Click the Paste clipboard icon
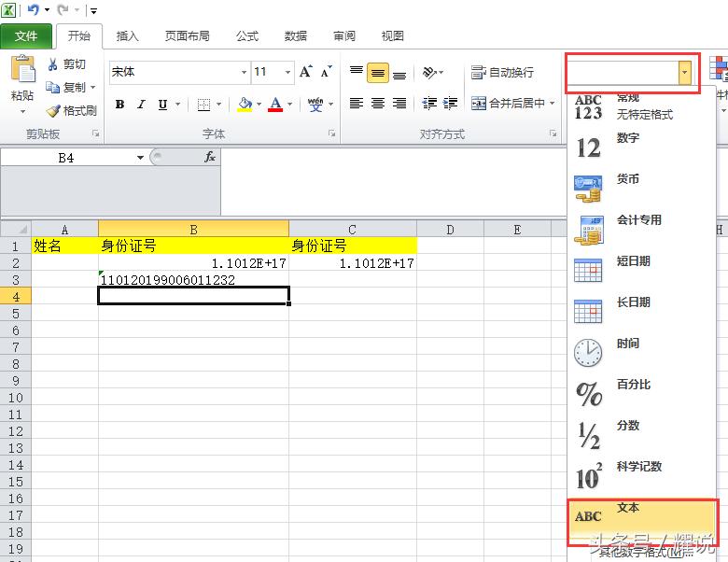Screen dimensions: 728x562 point(23,68)
